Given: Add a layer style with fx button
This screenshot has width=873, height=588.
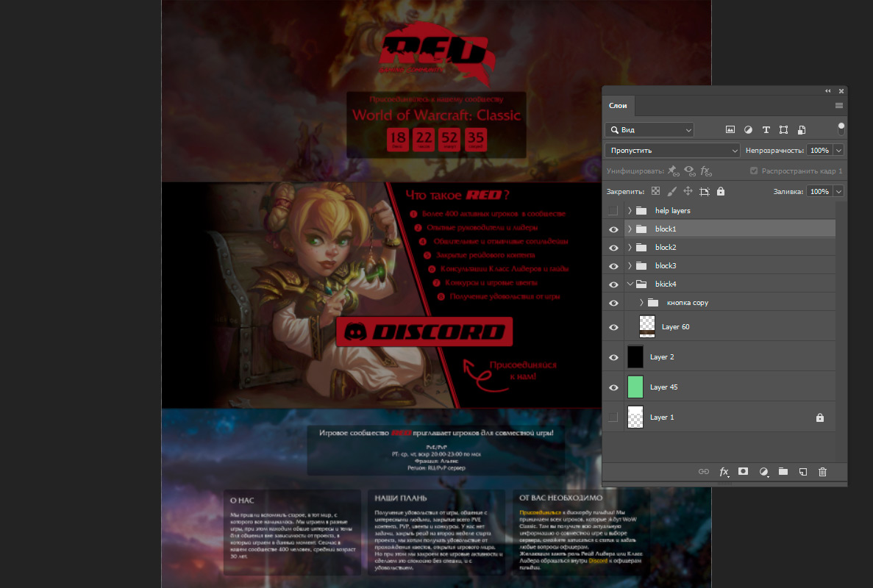Looking at the screenshot, I should tap(724, 472).
